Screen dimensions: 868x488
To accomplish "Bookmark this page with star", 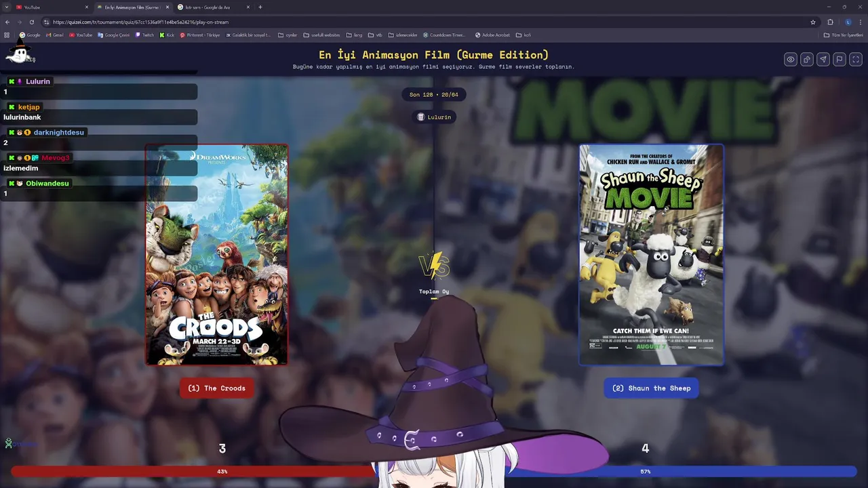I will tap(813, 22).
